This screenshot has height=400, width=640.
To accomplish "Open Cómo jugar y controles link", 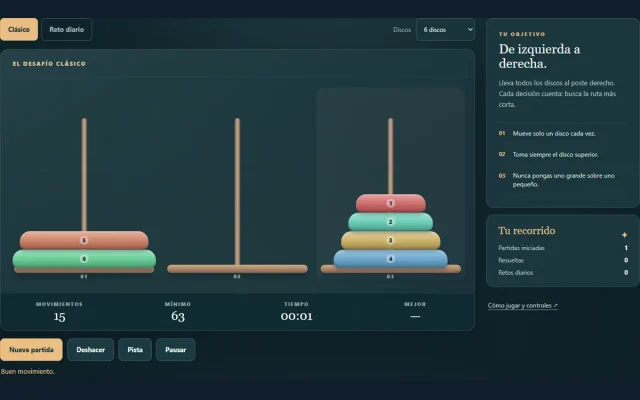I will pyautogui.click(x=522, y=305).
